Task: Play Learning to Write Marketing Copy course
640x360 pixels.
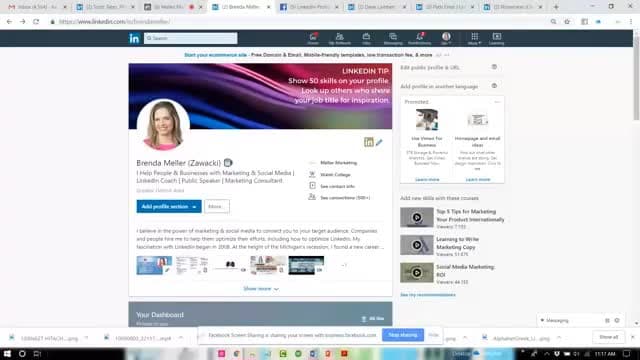Action: (x=417, y=245)
